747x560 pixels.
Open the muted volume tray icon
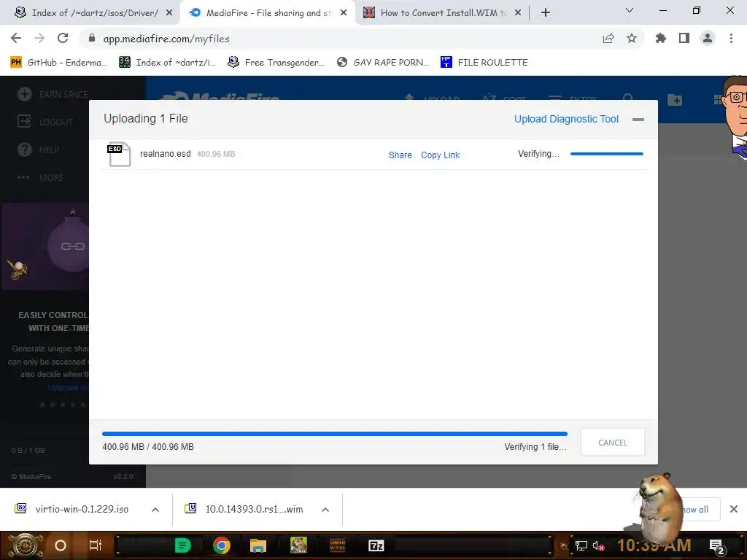[598, 545]
